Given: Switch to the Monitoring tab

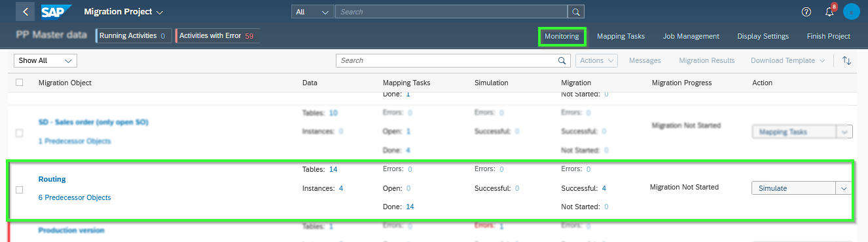Looking at the screenshot, I should pyautogui.click(x=562, y=36).
